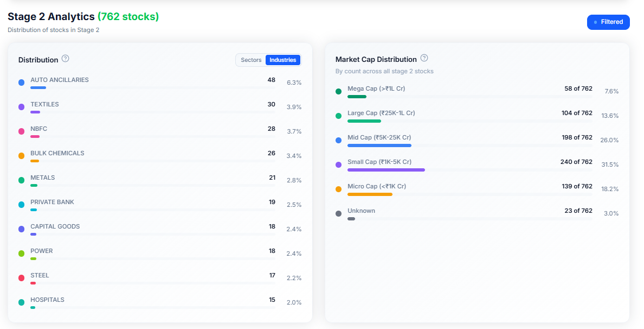Click the 26.0% Mid Cap percentage
The width and height of the screenshot is (644, 329).
point(609,140)
